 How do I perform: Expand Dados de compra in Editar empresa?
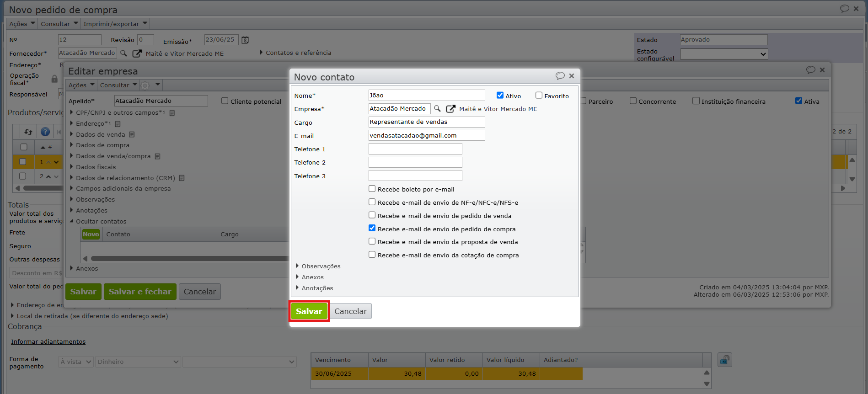100,145
